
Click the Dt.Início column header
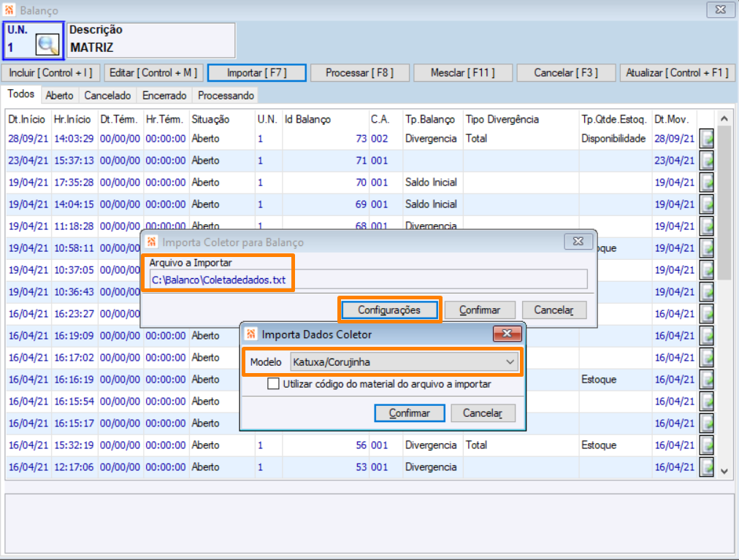click(x=27, y=119)
